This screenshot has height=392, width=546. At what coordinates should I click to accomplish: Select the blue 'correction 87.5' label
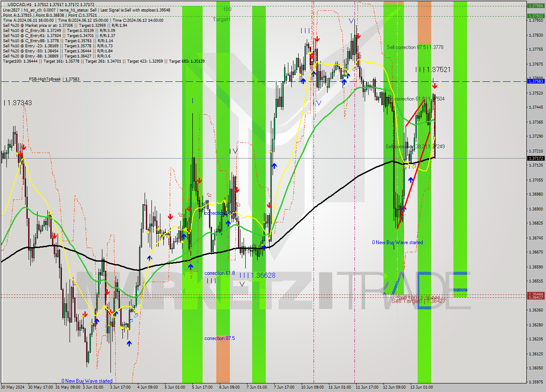tap(219, 338)
